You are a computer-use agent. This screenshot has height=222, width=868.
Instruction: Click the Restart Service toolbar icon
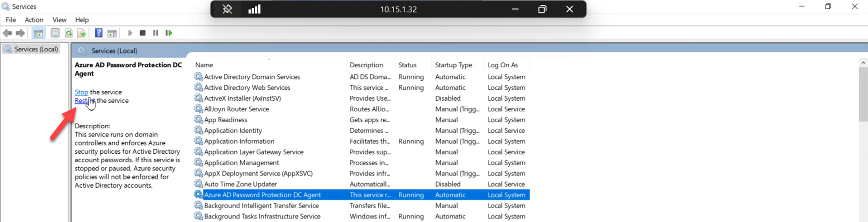pos(169,33)
